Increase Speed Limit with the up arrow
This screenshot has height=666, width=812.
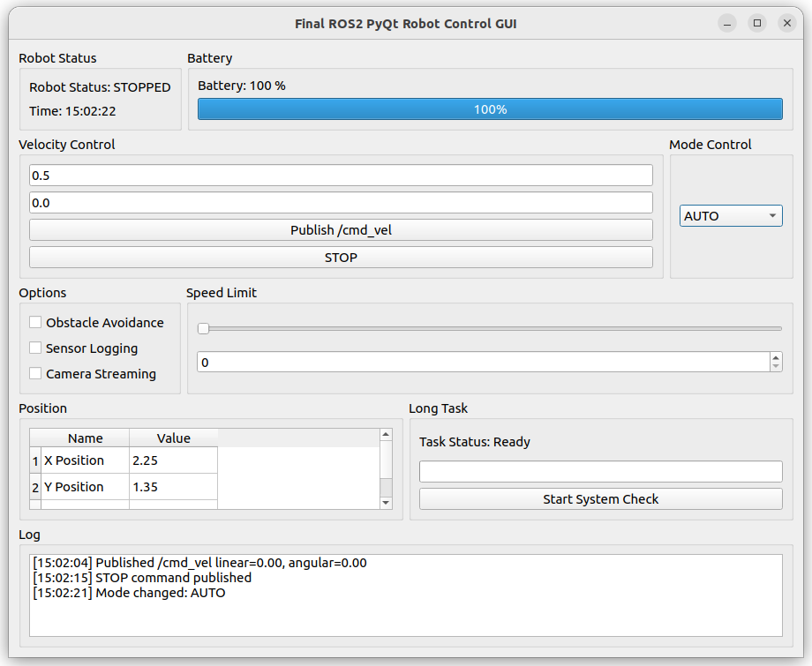776,357
